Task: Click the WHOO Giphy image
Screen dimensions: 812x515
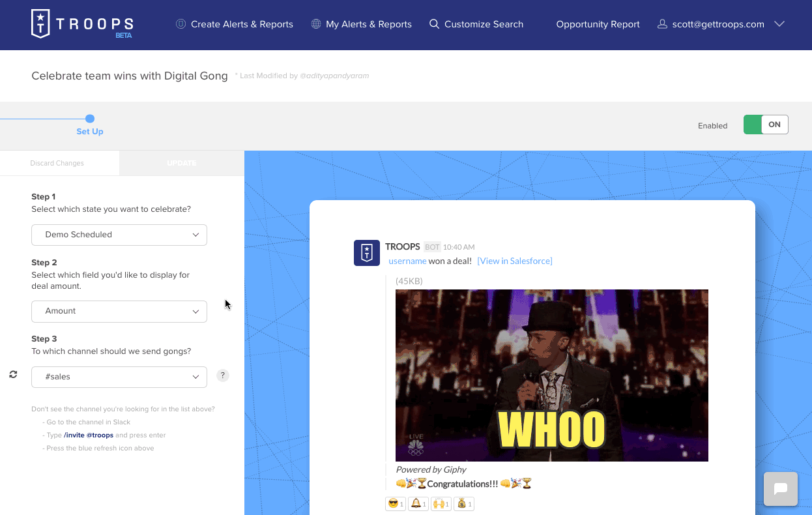Action: pos(552,375)
